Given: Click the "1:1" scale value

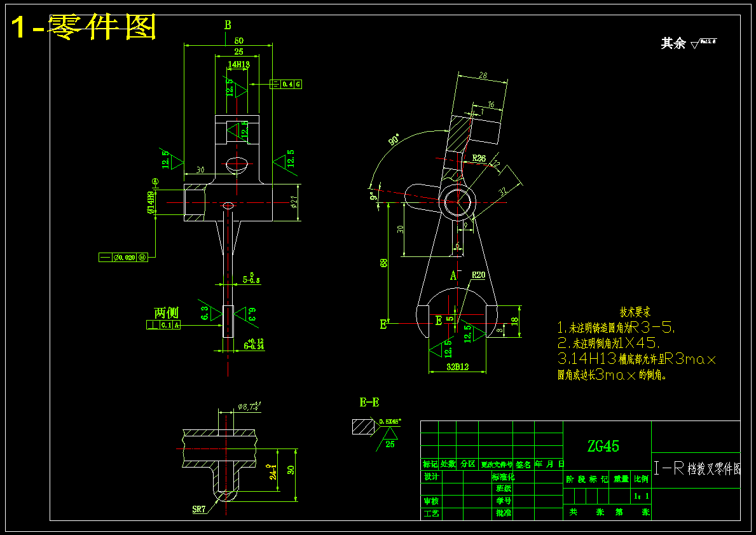Looking at the screenshot, I should click(x=642, y=496).
